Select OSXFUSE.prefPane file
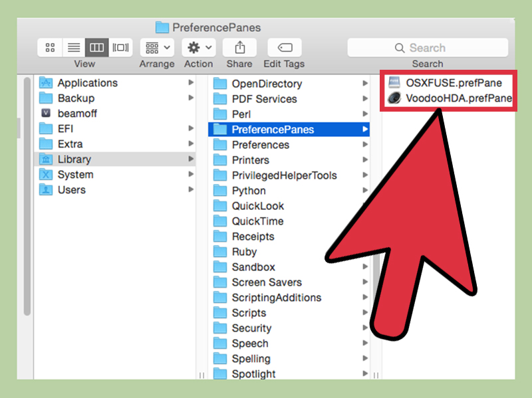This screenshot has width=532, height=398. pos(445,82)
